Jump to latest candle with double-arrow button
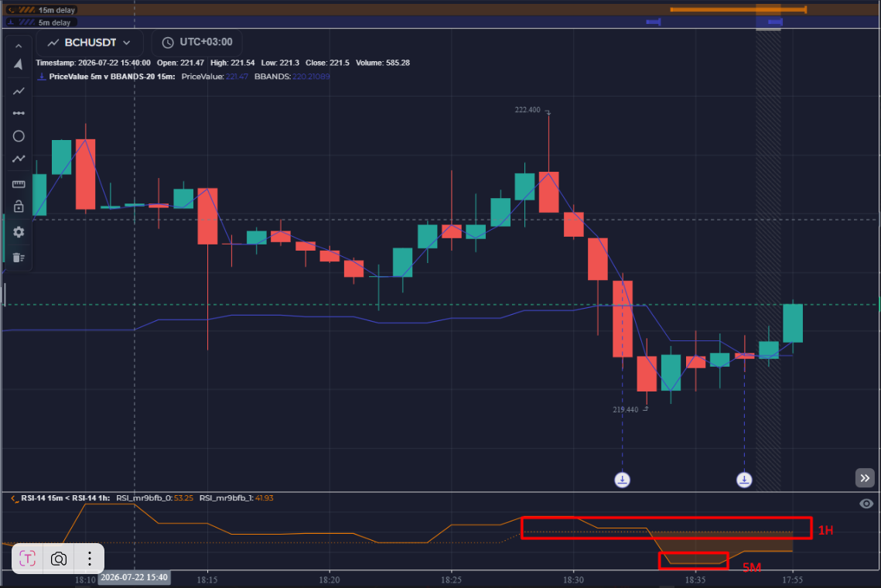 (865, 478)
